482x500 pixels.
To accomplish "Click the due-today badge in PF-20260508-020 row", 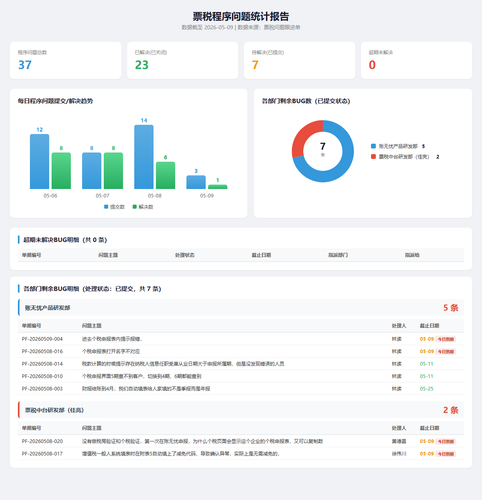I will tap(446, 442).
